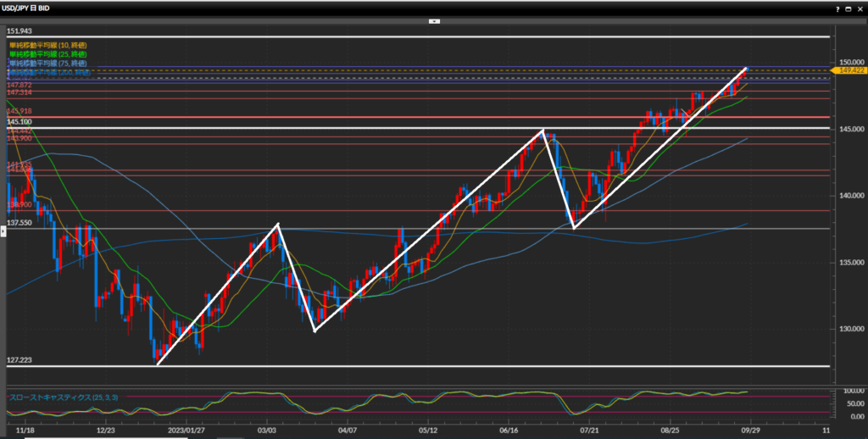Select the 25-period simple moving average label
868x439 pixels.
pyautogui.click(x=48, y=53)
